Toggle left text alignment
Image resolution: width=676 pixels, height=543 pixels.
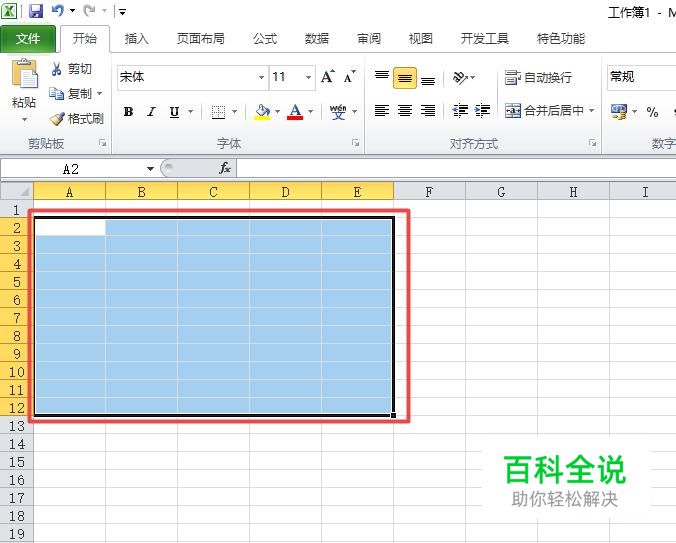click(382, 111)
